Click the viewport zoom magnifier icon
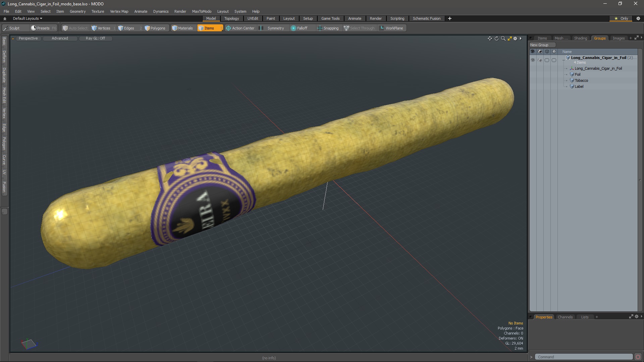The image size is (644, 362). tap(503, 39)
